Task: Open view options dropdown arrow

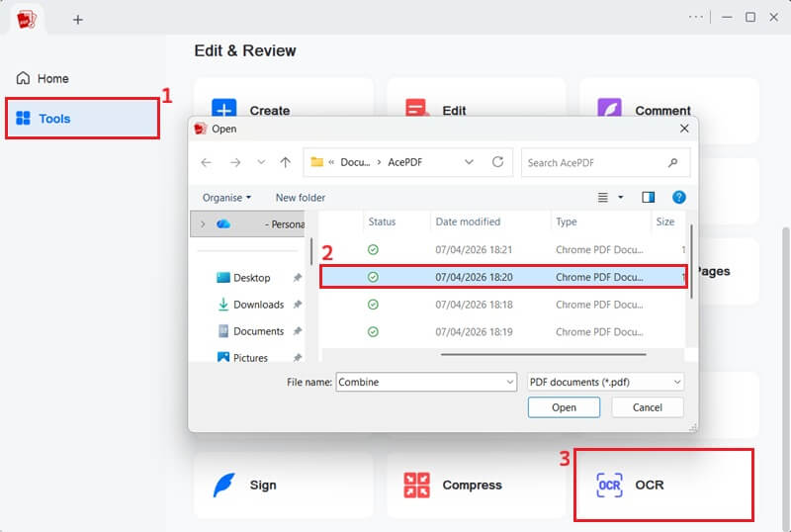Action: pyautogui.click(x=621, y=198)
